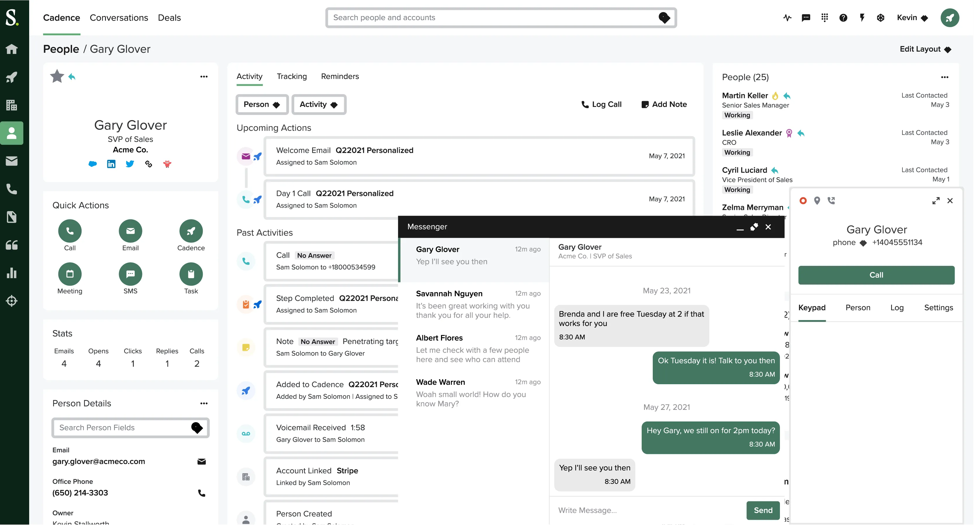Screen dimensions: 980x525
Task: Click the Cadence quick action rocket icon
Action: point(191,231)
